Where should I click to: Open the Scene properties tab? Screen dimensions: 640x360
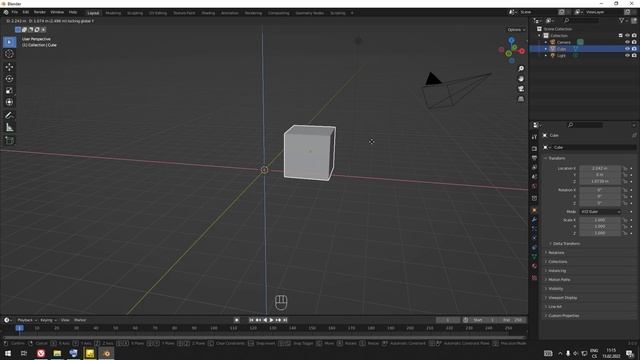534,177
